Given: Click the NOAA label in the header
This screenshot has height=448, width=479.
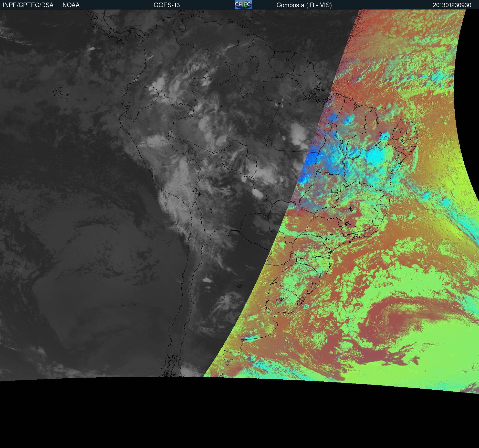Looking at the screenshot, I should 71,5.
